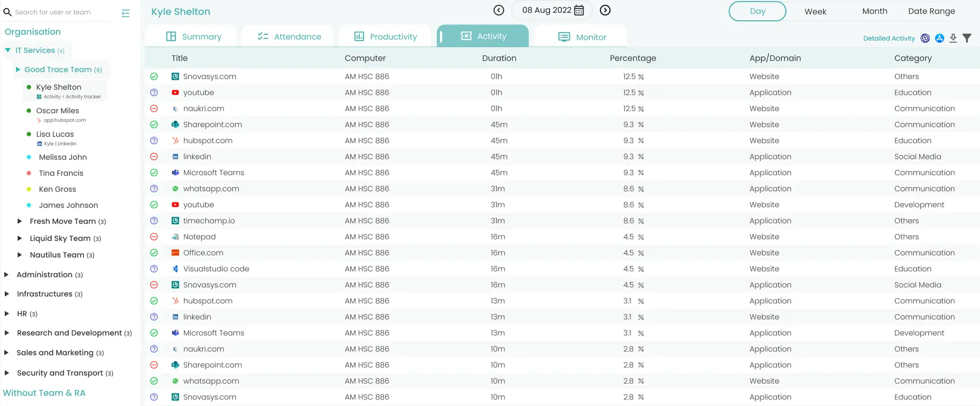Click the green check status on Office.com row
The image size is (980, 406).
point(154,253)
